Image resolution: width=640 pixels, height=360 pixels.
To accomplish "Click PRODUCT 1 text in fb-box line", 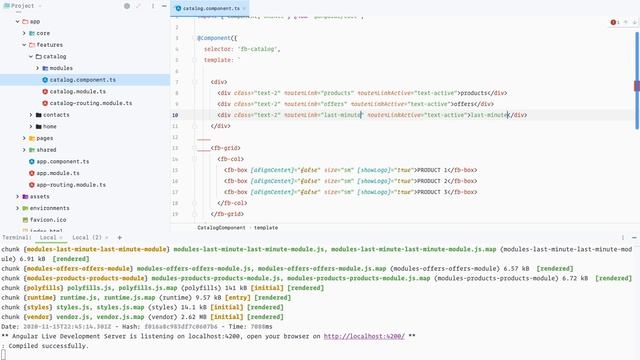I will pos(431,170).
